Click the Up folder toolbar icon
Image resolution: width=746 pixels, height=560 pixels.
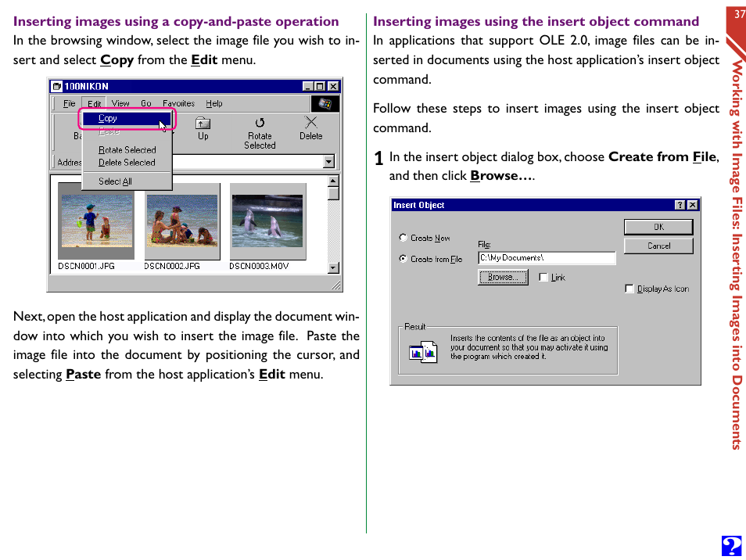(203, 124)
